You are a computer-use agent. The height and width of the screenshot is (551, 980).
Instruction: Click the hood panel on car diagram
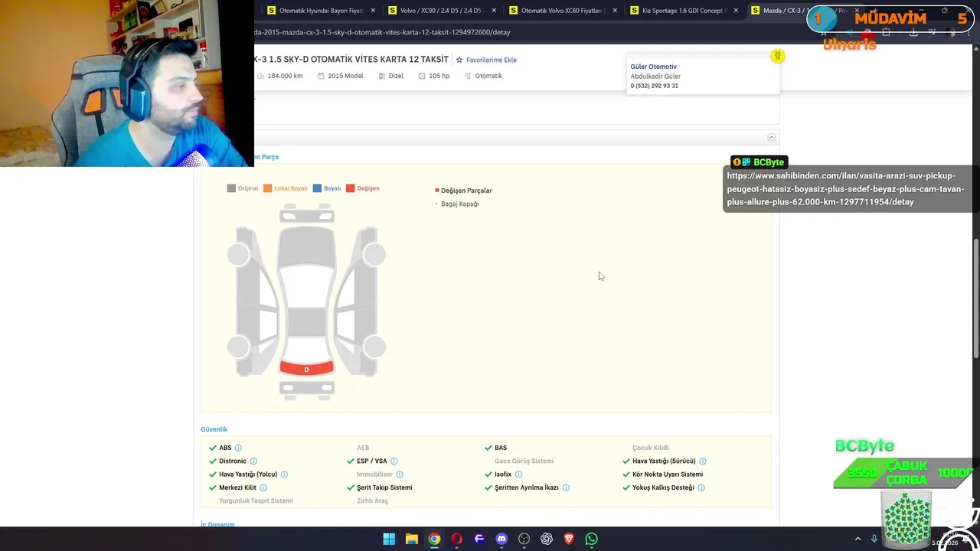pyautogui.click(x=306, y=245)
